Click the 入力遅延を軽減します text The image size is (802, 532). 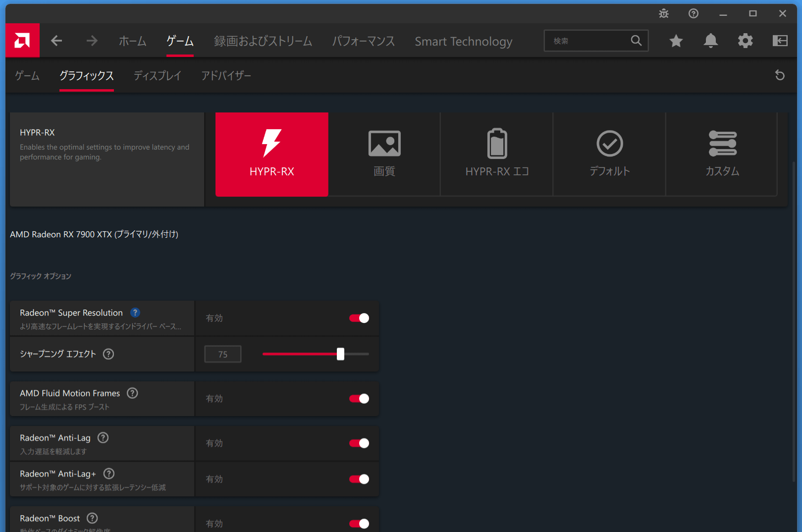(53, 452)
